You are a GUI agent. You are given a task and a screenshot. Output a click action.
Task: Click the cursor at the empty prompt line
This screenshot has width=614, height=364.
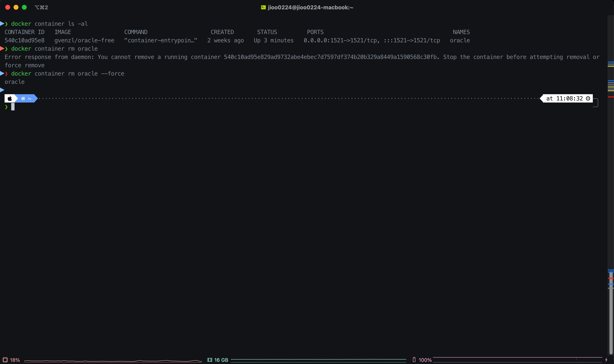coord(13,107)
